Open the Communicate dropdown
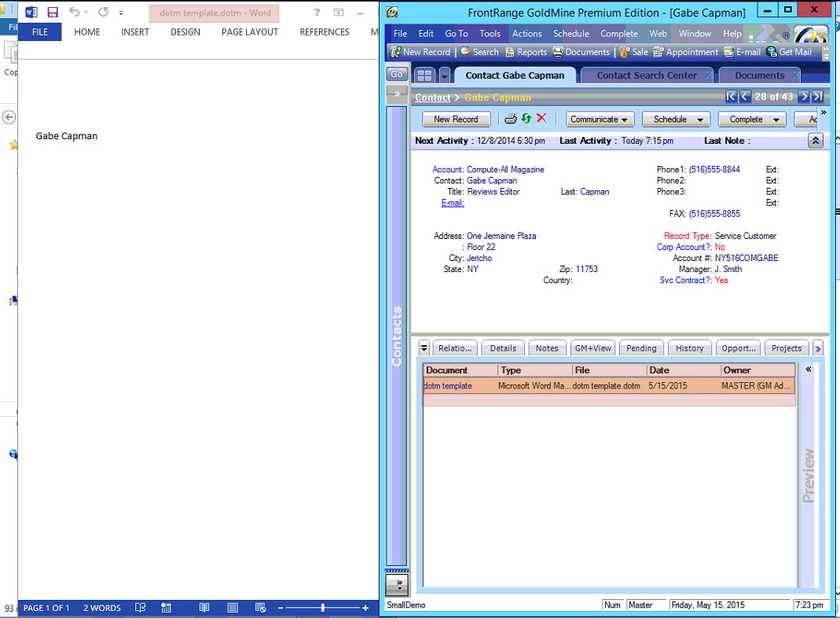840x618 pixels. coord(602,120)
